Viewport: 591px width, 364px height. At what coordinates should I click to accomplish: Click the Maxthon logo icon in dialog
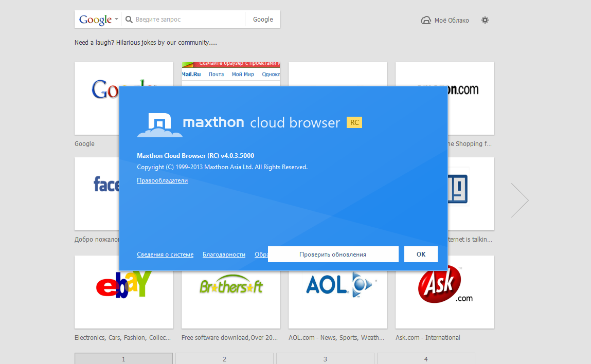(x=159, y=124)
